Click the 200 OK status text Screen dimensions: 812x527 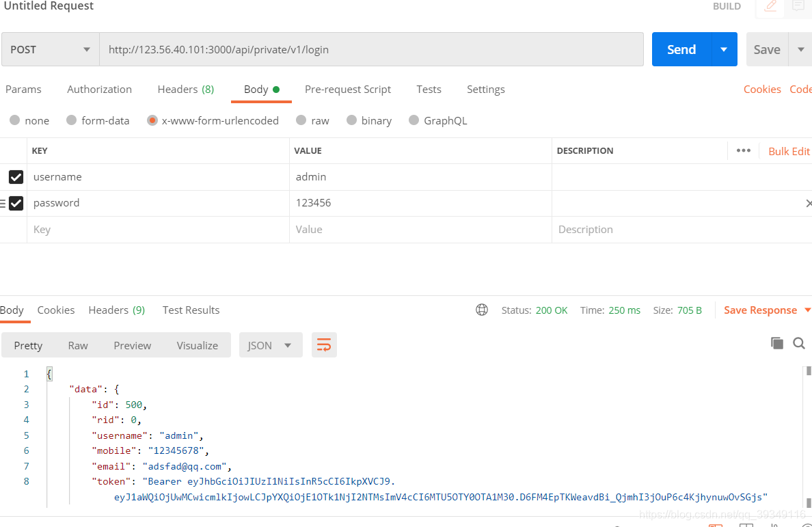552,310
